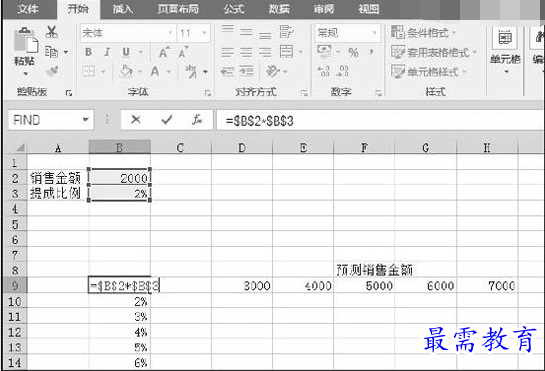Open the Cells group dropdown

click(x=505, y=52)
